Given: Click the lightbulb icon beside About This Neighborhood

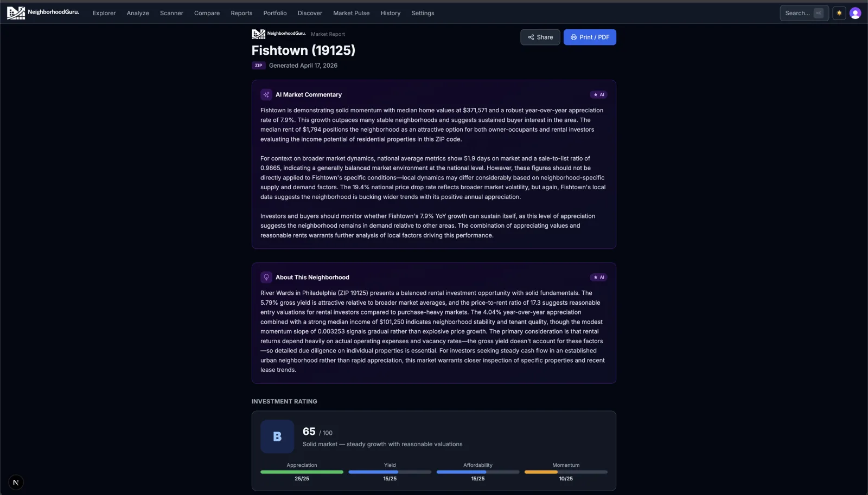Looking at the screenshot, I should pos(266,277).
